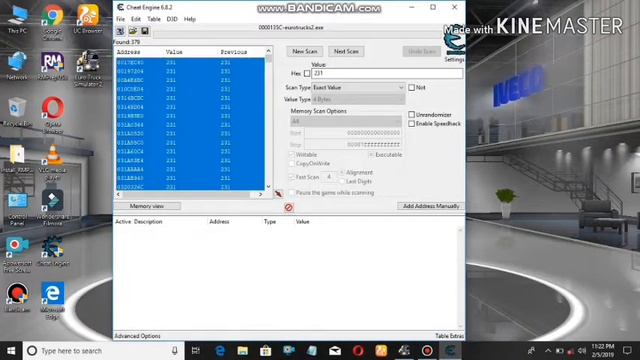Open the Scan Type dropdown
The height and width of the screenshot is (360, 640).
tap(358, 87)
